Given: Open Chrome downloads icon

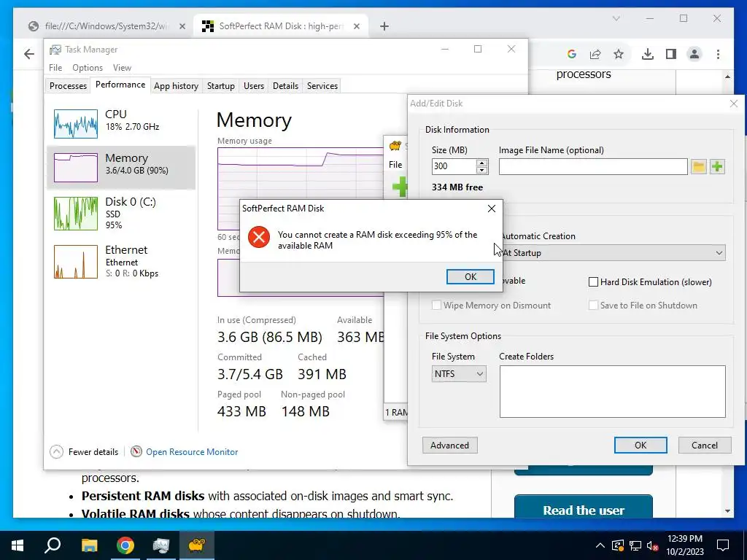Looking at the screenshot, I should [x=648, y=54].
